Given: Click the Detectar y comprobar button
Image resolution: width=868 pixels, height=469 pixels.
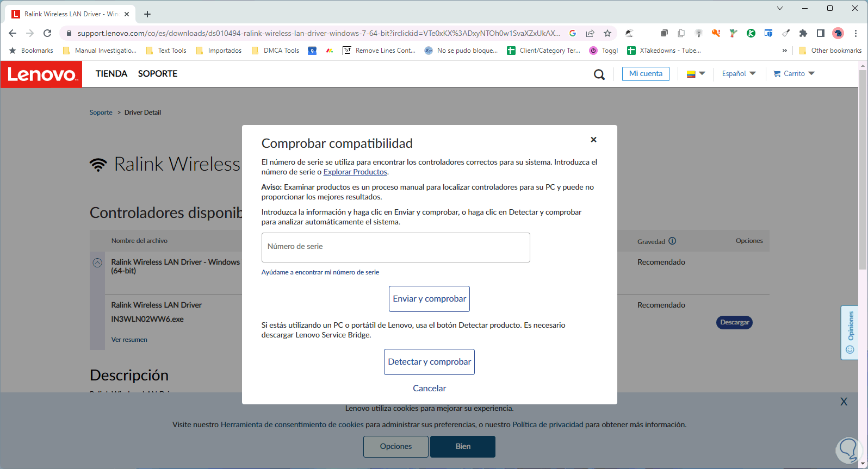Looking at the screenshot, I should [429, 362].
